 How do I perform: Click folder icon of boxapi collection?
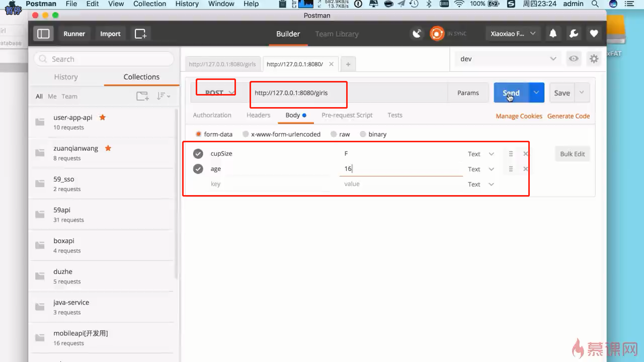click(40, 245)
